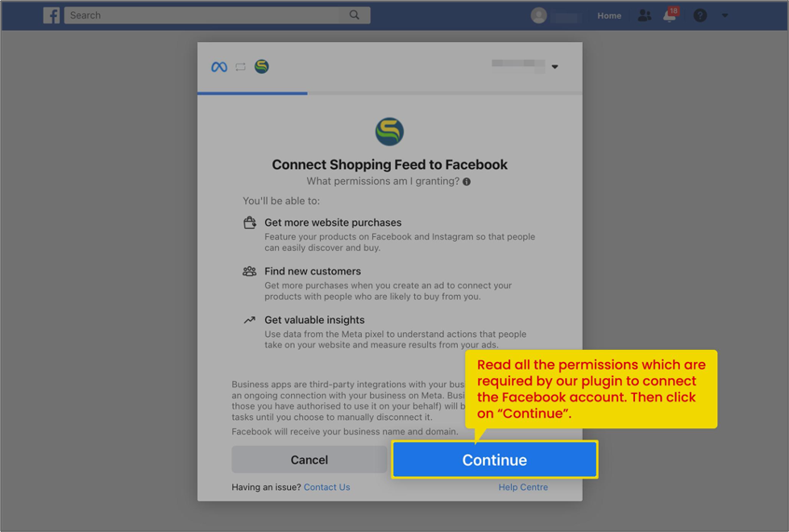Go to Home in the top bar

point(608,15)
